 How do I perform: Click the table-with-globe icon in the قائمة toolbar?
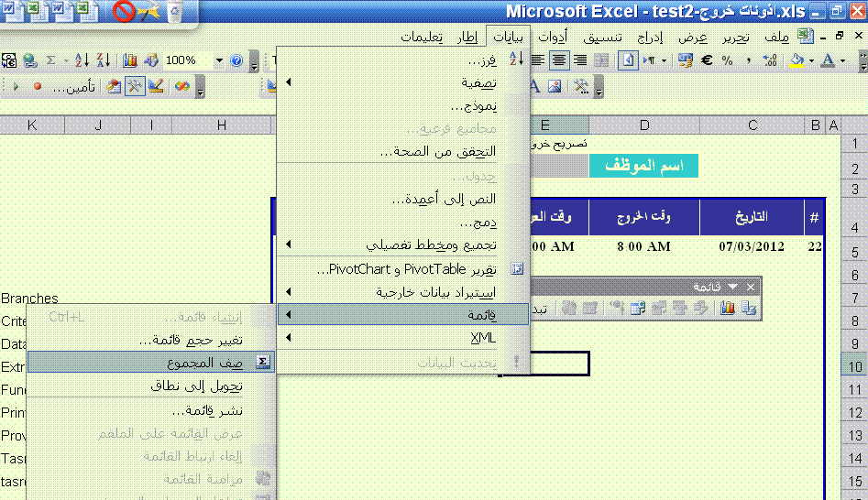click(x=638, y=308)
